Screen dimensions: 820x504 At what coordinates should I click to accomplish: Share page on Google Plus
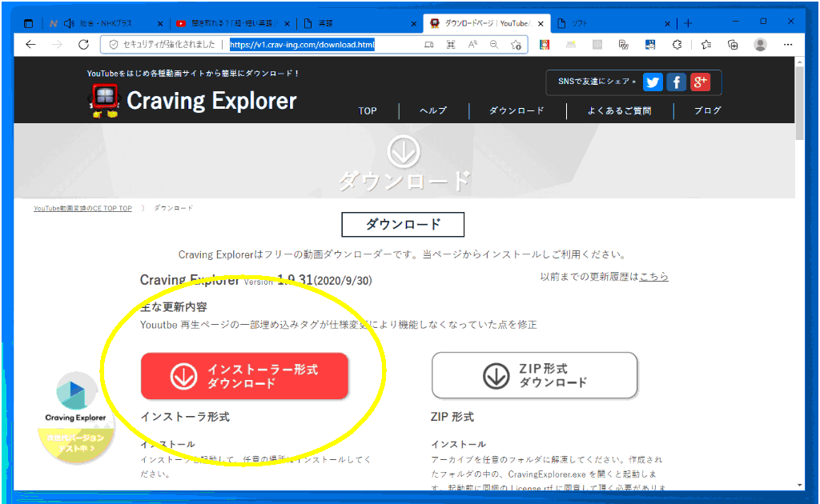[x=701, y=82]
